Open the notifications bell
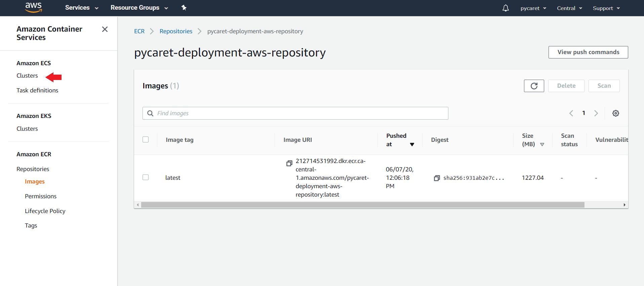Image resolution: width=644 pixels, height=286 pixels. click(506, 8)
